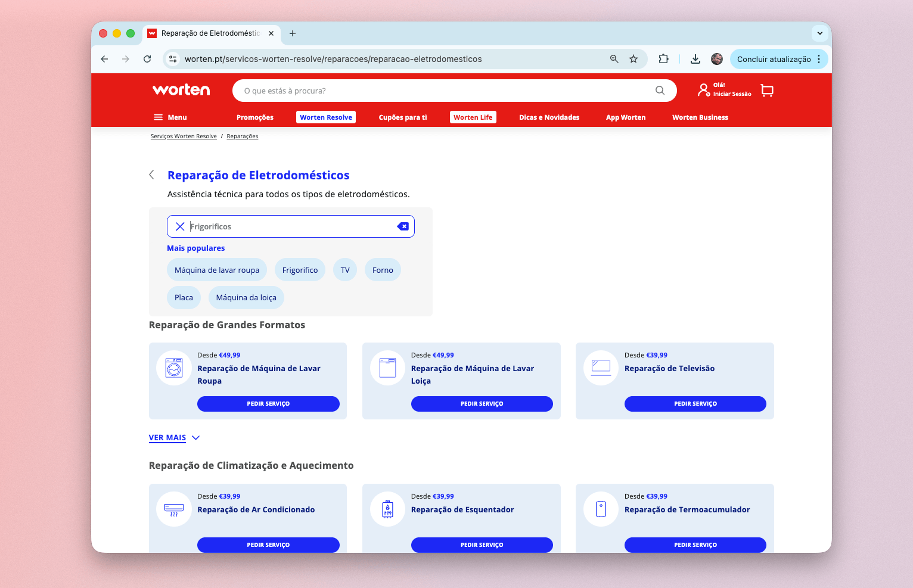Open the Chrome three-dot menu

tap(819, 59)
